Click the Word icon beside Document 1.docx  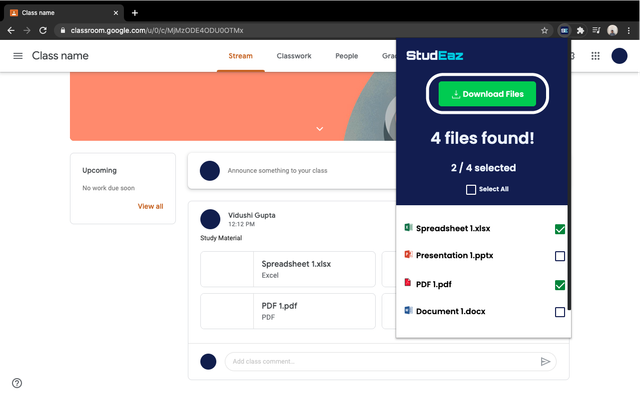408,310
